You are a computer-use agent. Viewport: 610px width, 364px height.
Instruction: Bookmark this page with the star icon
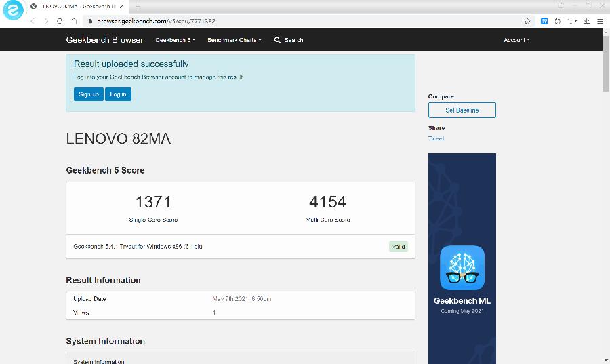click(x=527, y=21)
